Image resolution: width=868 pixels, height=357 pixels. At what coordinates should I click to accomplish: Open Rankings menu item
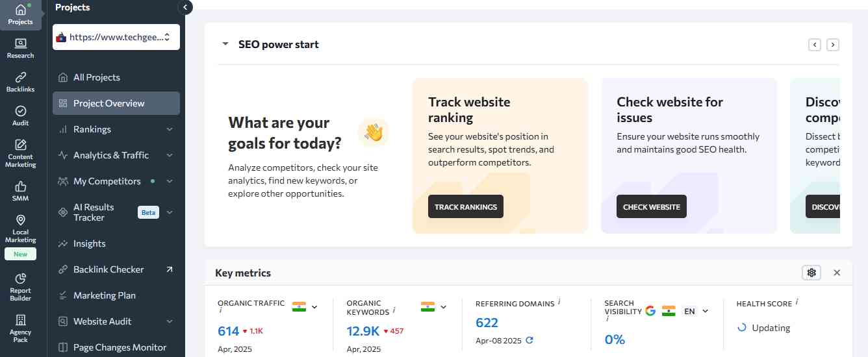[x=92, y=129]
